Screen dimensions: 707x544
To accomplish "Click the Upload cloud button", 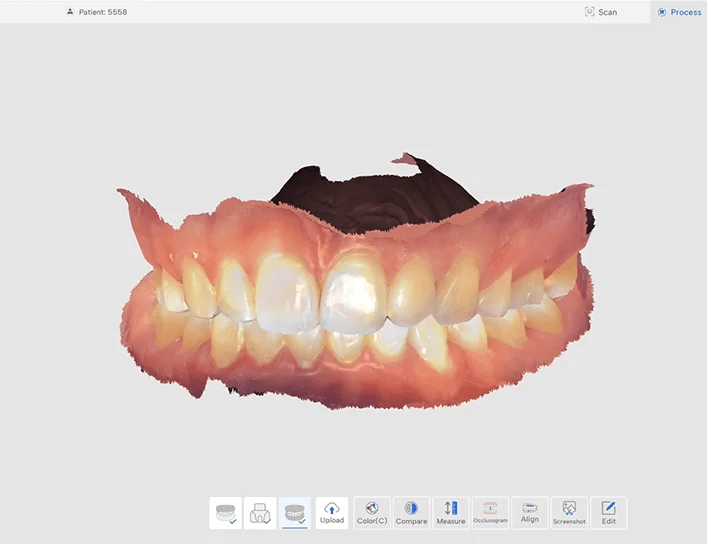I will (332, 513).
